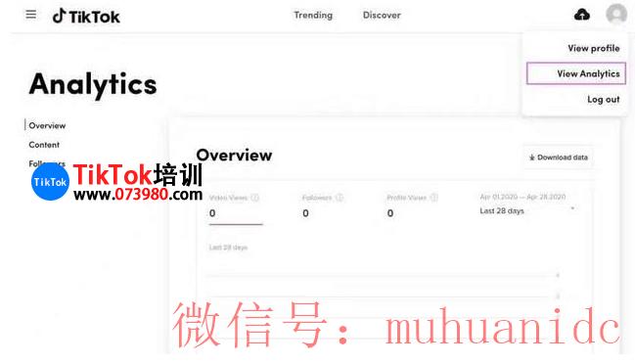The width and height of the screenshot is (635, 364).
Task: Expand the Last 28 days dropdown
Action: 526,210
